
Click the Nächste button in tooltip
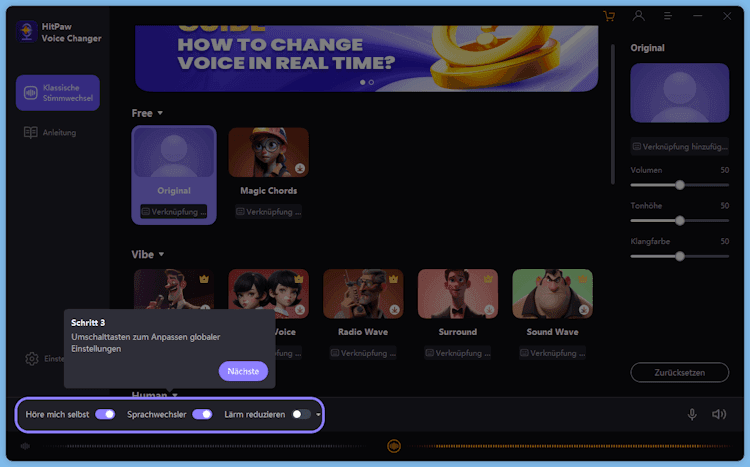coord(243,371)
